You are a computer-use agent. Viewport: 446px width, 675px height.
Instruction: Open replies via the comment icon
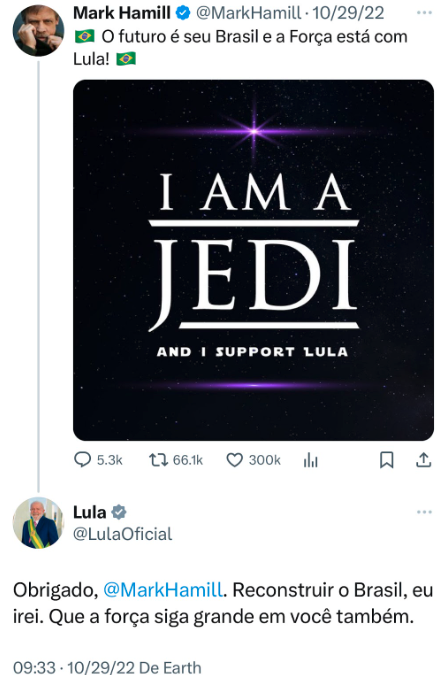(82, 460)
